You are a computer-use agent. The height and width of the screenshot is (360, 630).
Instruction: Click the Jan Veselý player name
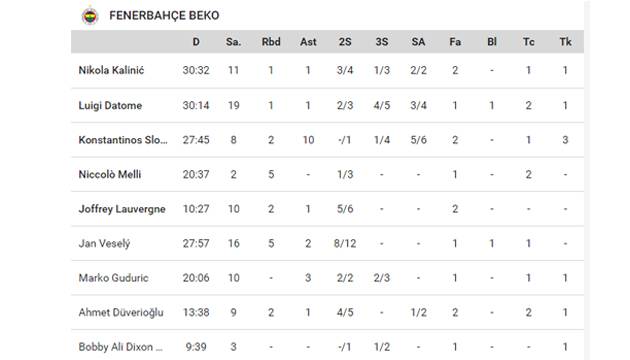(104, 243)
